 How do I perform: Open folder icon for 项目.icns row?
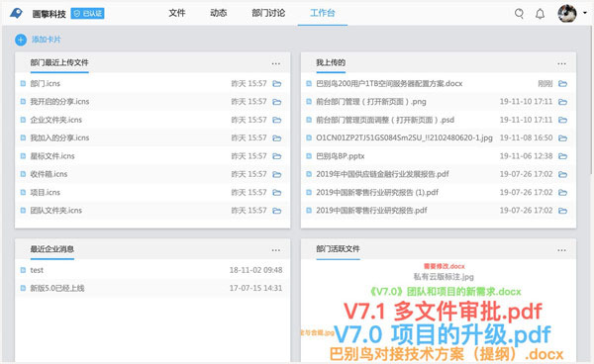tap(277, 193)
